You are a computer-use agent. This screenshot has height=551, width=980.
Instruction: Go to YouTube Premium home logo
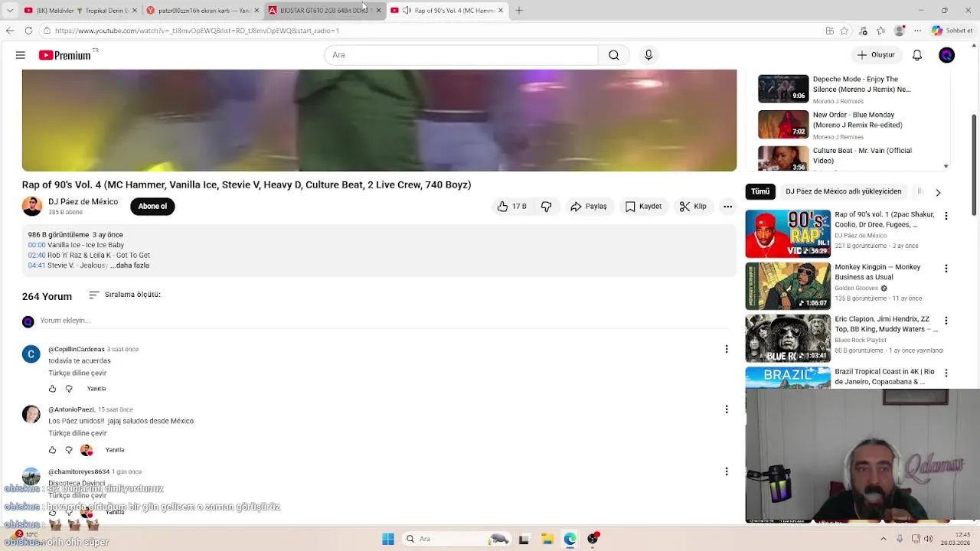tap(64, 55)
